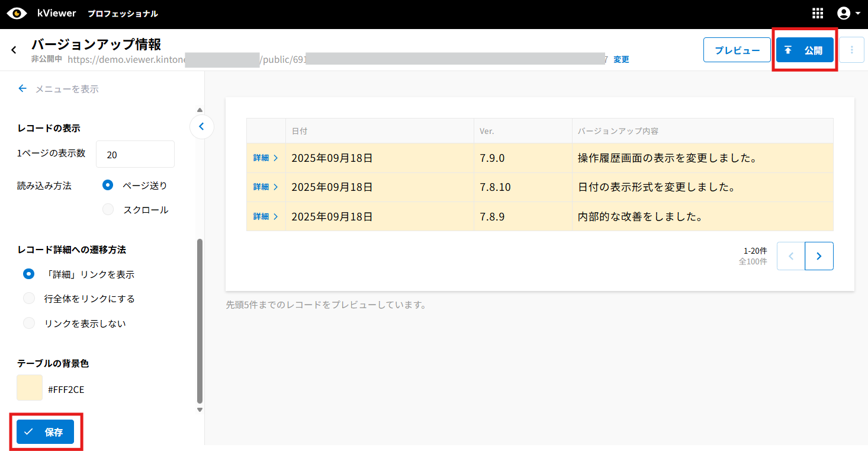Click the 変更 link beside the URL

click(x=621, y=59)
